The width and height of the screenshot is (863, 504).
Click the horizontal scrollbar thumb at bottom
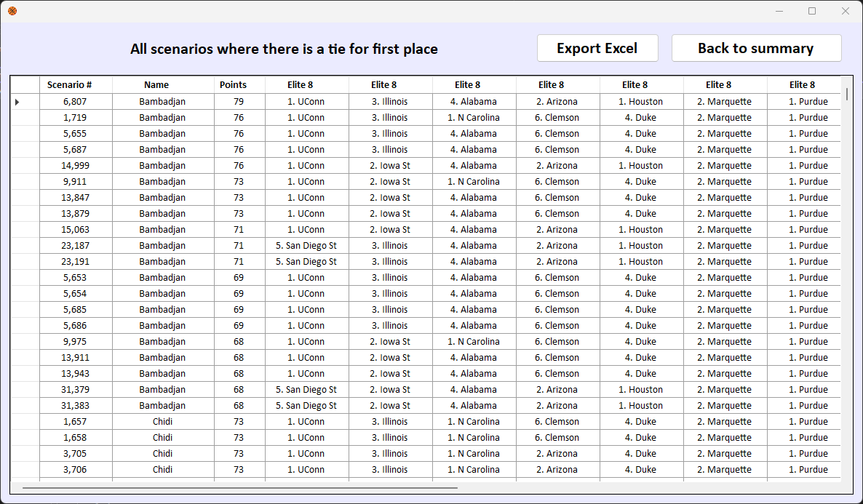pos(240,487)
